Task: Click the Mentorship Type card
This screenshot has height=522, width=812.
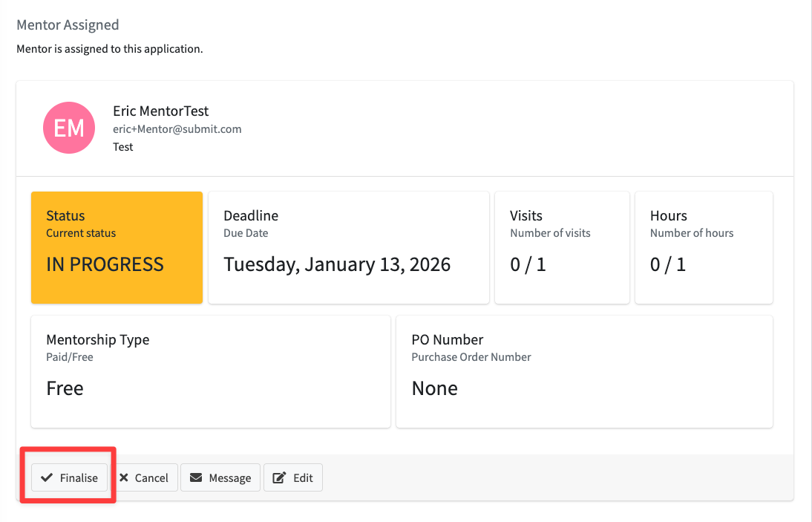Action: (210, 371)
